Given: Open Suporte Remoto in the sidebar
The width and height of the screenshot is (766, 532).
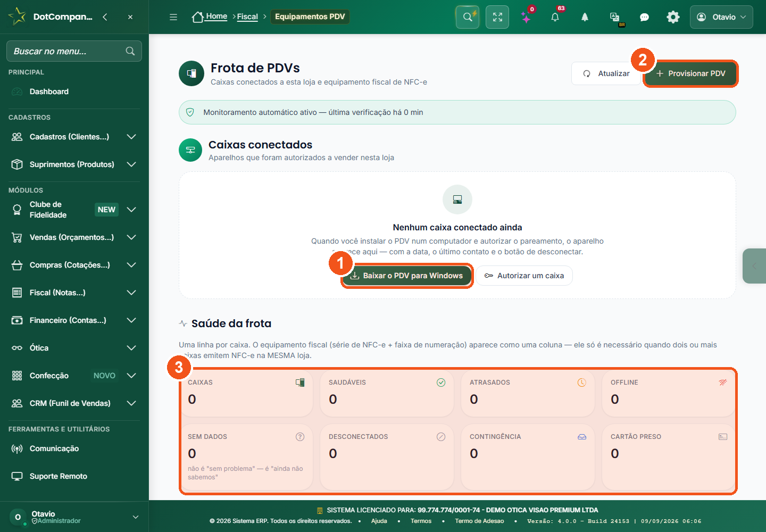Looking at the screenshot, I should coord(74,476).
